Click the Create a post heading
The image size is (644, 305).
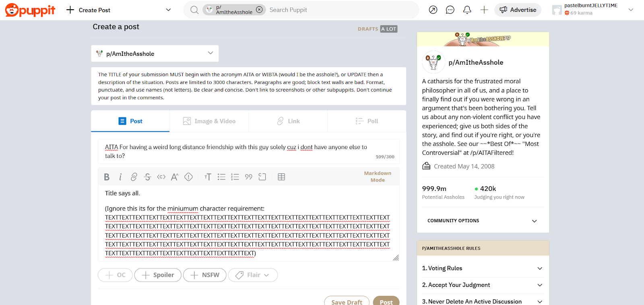pos(116,27)
